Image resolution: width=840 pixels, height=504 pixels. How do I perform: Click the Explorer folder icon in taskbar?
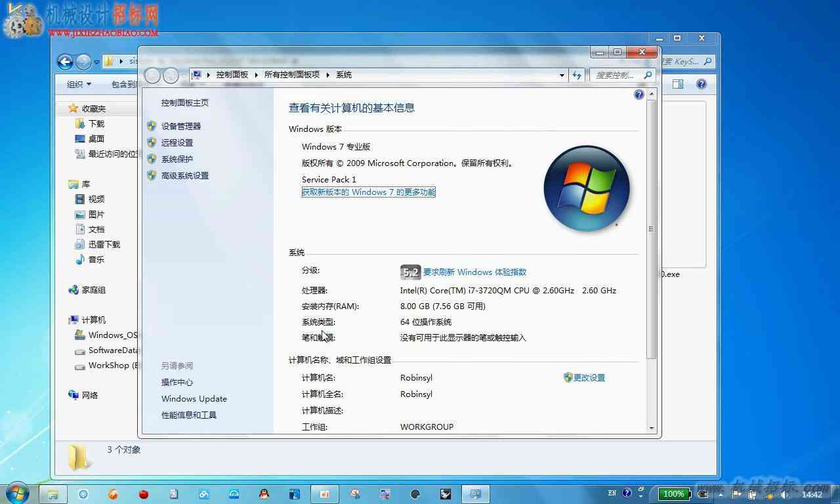tap(52, 493)
